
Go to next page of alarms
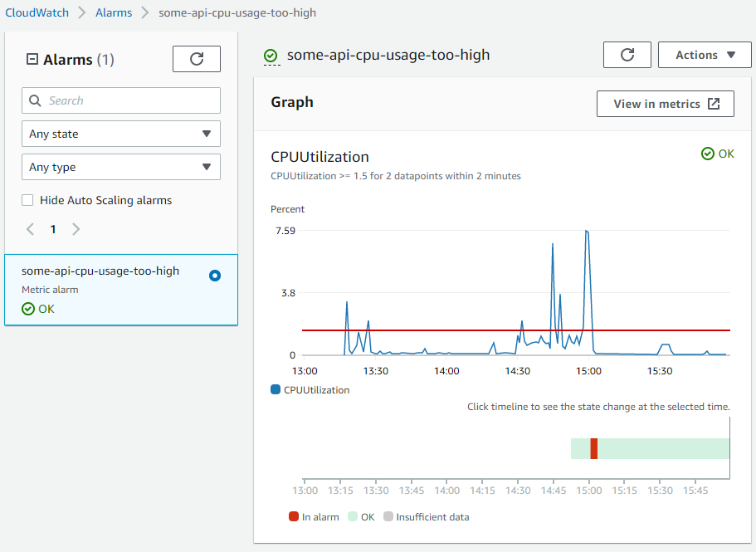coord(76,229)
